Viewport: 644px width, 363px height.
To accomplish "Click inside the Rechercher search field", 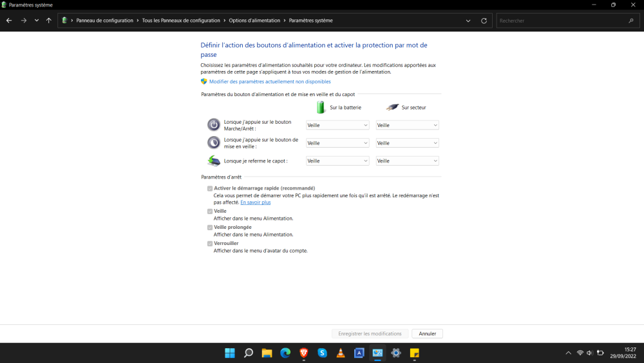I will pos(560,21).
